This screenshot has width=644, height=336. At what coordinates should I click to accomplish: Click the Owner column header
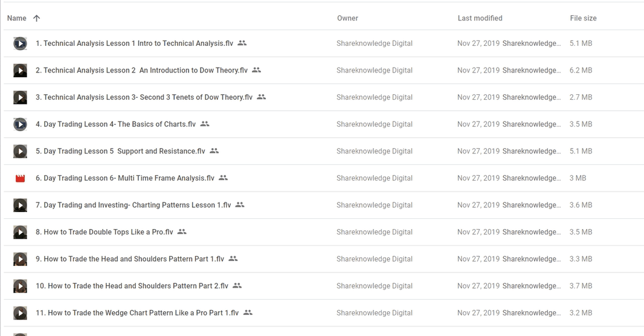coord(347,18)
